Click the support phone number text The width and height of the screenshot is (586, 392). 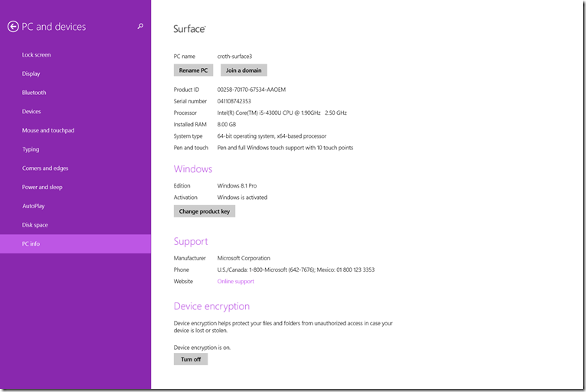pos(296,269)
